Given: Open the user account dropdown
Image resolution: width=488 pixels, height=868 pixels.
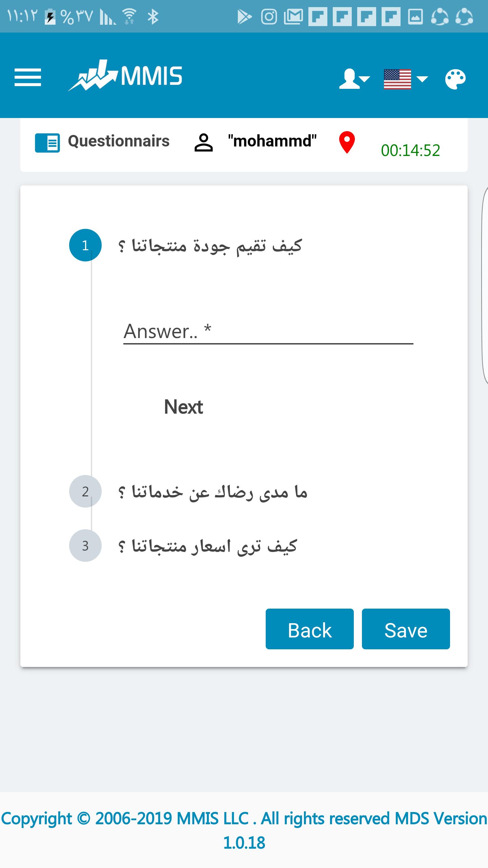Looking at the screenshot, I should pyautogui.click(x=354, y=79).
